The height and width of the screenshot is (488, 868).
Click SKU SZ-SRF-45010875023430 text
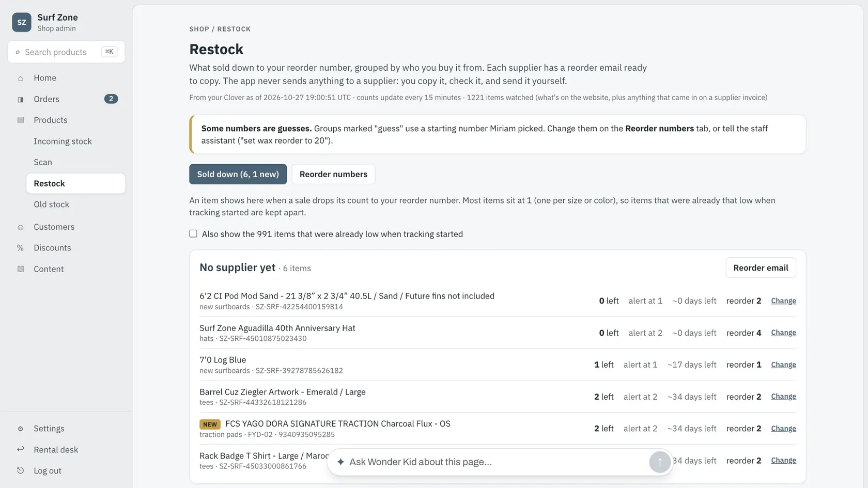pos(263,339)
